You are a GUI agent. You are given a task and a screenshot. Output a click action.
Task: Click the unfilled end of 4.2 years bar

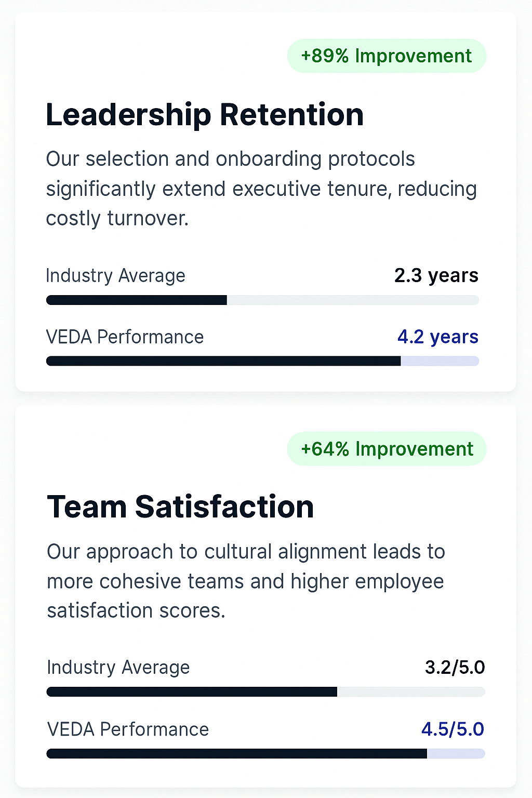tap(440, 361)
